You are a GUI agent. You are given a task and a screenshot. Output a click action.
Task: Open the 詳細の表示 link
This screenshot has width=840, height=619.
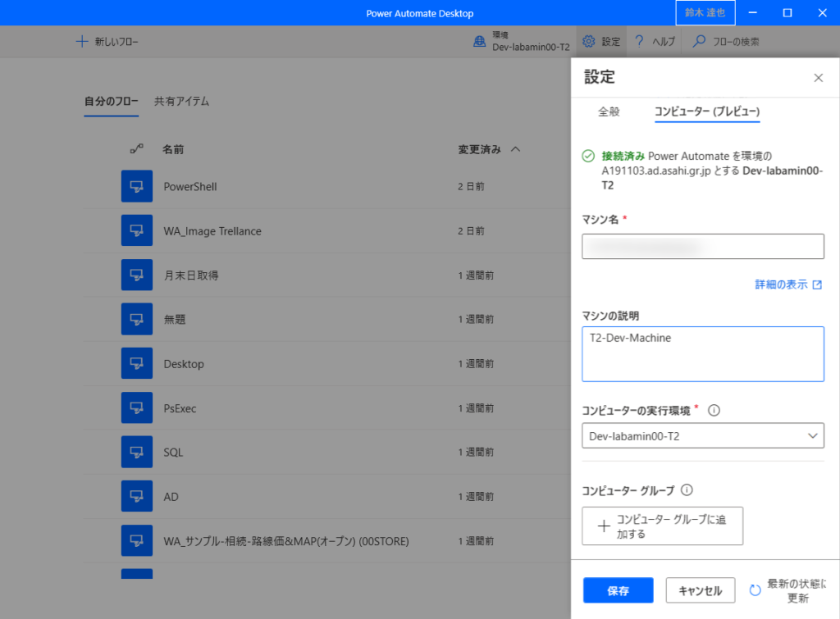point(781,284)
